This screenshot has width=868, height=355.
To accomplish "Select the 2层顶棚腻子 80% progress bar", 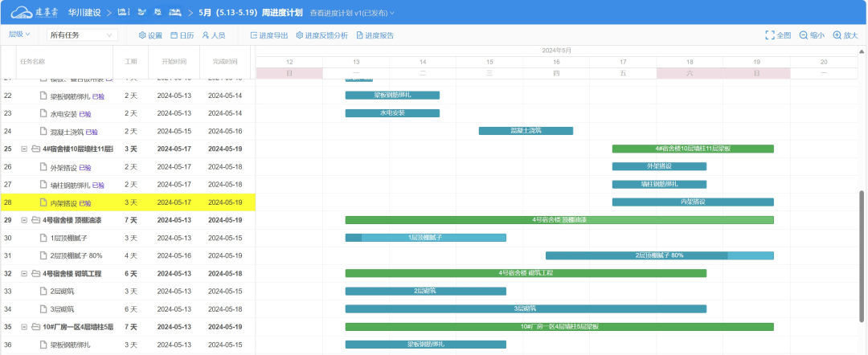I will 659,255.
